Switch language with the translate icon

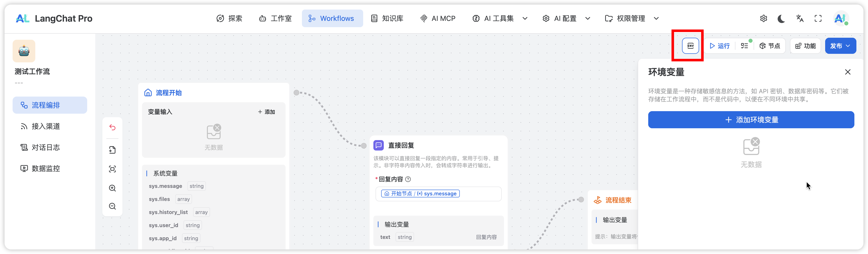point(800,19)
